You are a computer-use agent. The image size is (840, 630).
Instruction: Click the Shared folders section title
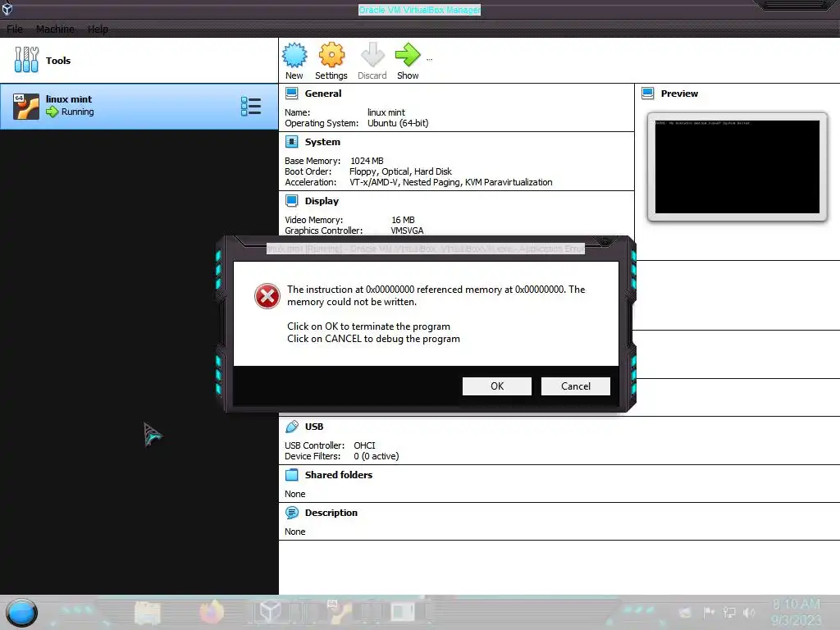point(339,475)
